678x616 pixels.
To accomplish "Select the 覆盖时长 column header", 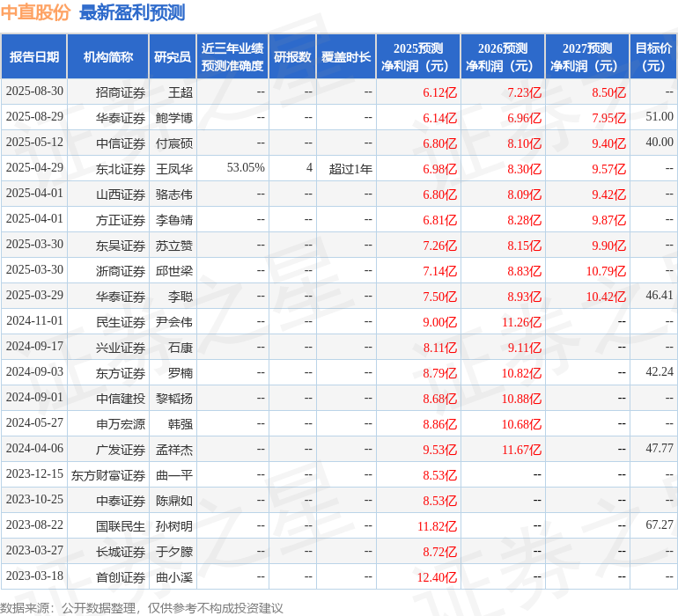I will [346, 57].
